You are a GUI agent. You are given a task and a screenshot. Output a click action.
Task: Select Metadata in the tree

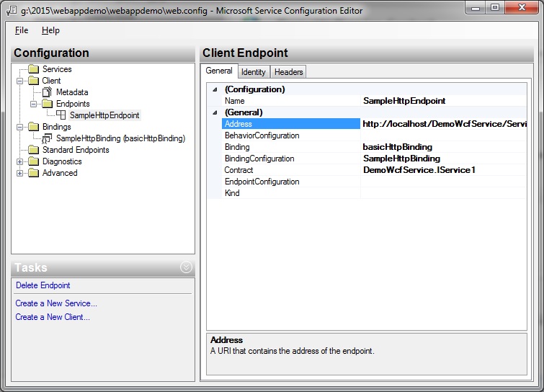pos(72,92)
